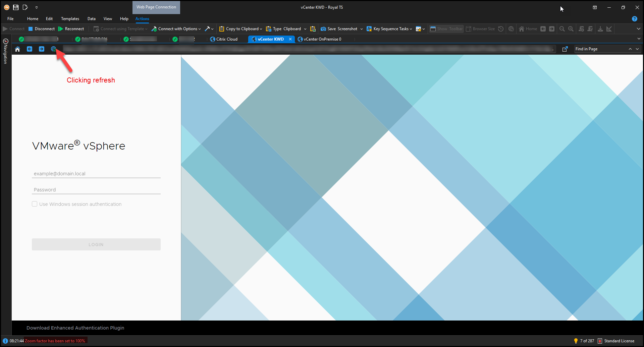
Task: Click the ribbon back arrow icon
Action: pyautogui.click(x=543, y=29)
